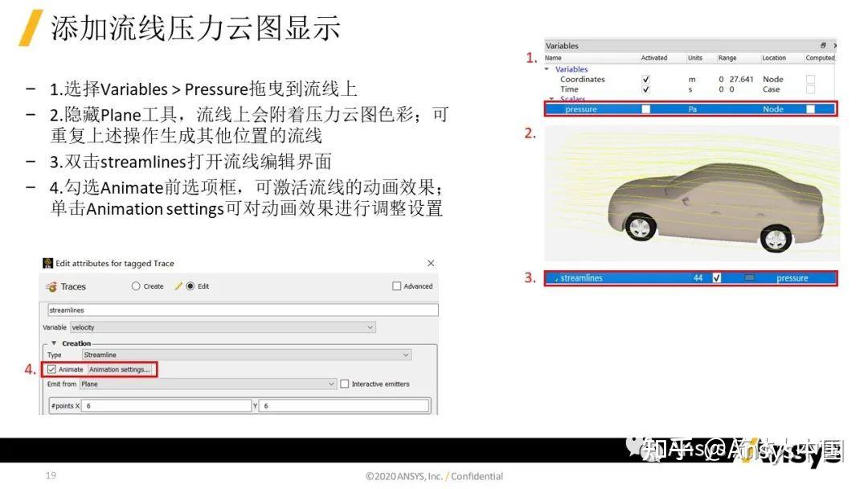Screen dimensions: 868x489
Task: Close the Edit attributes dialog
Action: coord(431,263)
